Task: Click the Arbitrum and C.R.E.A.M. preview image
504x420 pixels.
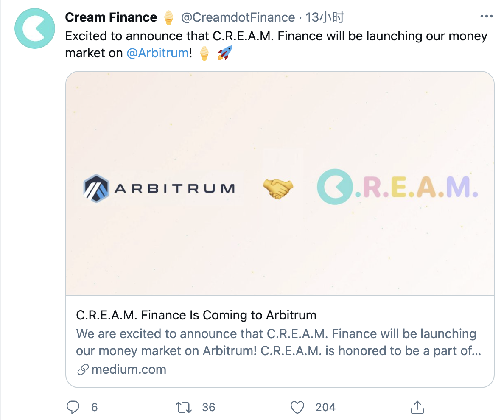Action: click(280, 183)
